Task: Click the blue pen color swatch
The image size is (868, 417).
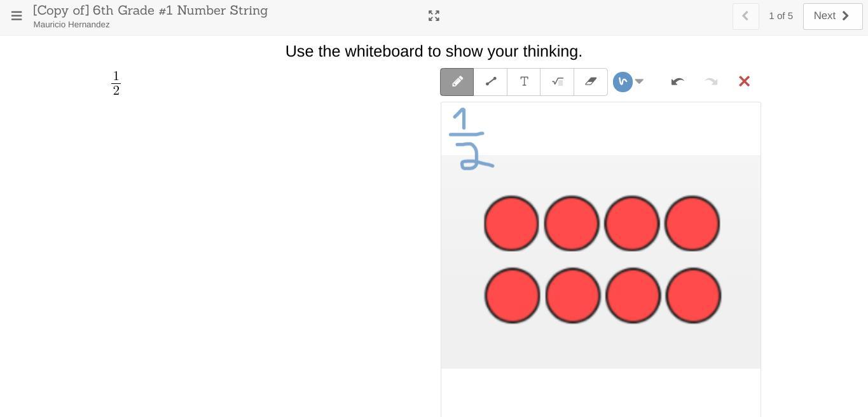Action: (623, 81)
